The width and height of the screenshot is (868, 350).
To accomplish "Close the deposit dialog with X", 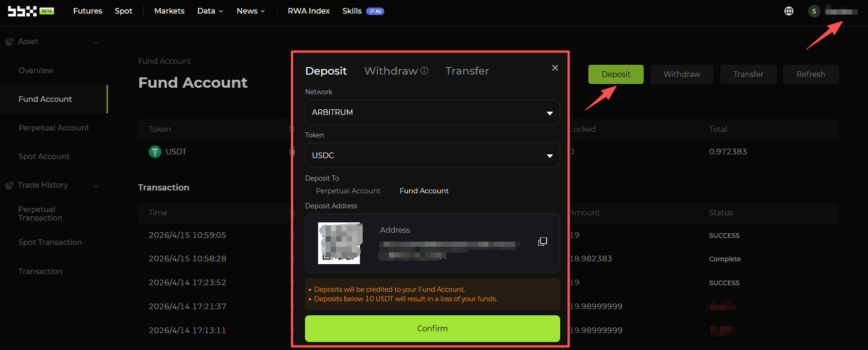I will pyautogui.click(x=555, y=68).
